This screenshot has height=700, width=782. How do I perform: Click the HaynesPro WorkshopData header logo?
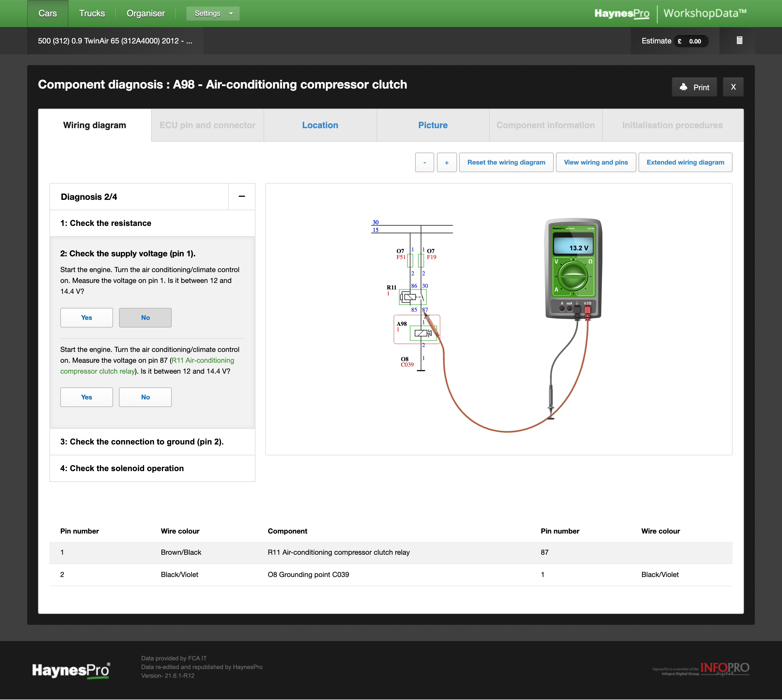pyautogui.click(x=670, y=14)
